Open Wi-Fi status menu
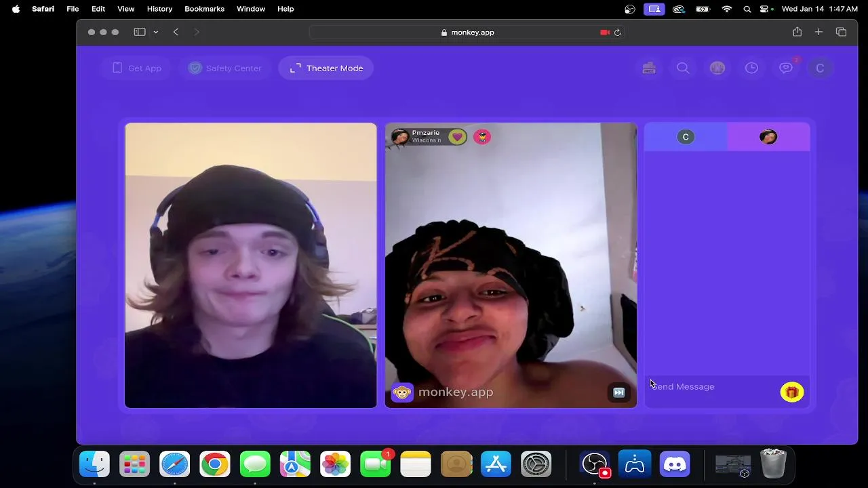The height and width of the screenshot is (488, 868). [x=727, y=9]
